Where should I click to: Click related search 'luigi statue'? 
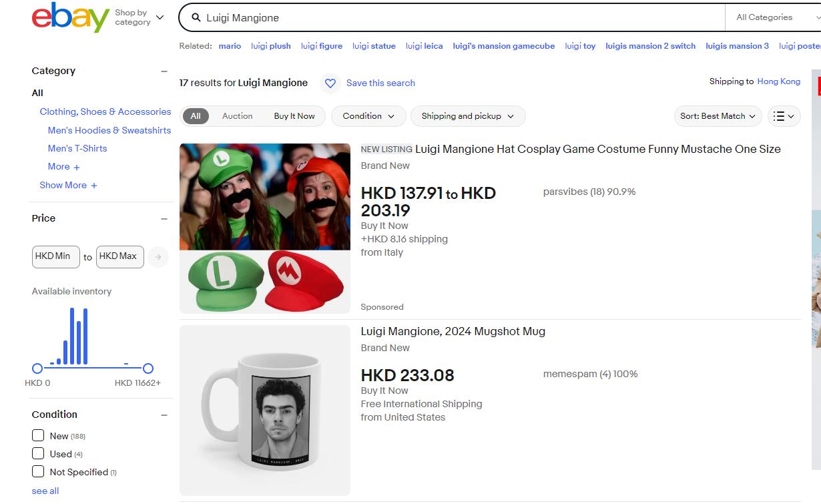(x=374, y=46)
